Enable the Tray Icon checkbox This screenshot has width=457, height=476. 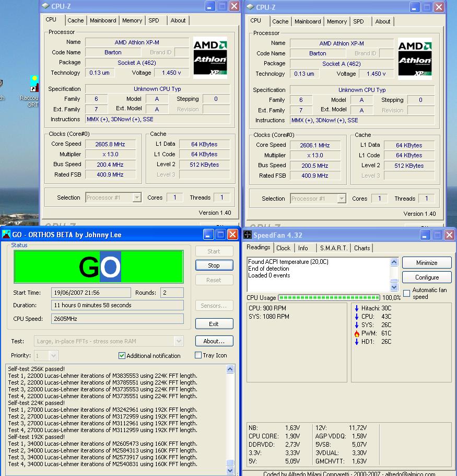pyautogui.click(x=198, y=355)
